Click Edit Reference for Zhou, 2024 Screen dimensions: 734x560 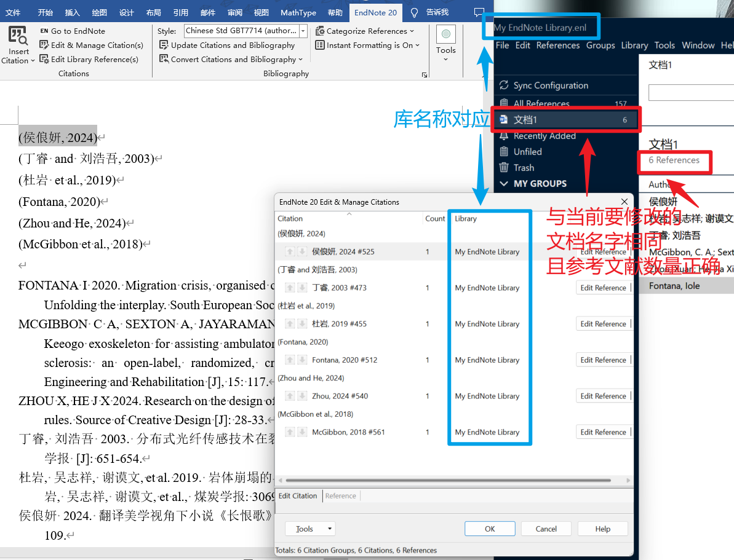click(603, 396)
